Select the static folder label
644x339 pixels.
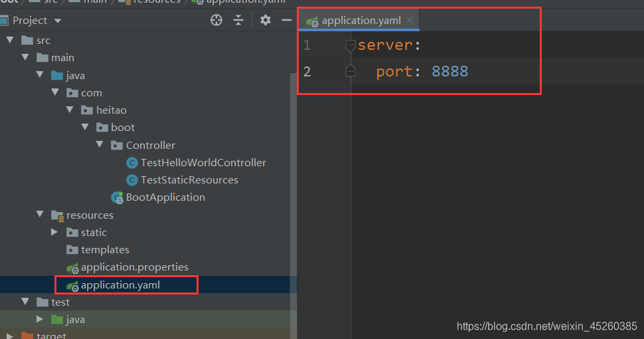coord(94,233)
